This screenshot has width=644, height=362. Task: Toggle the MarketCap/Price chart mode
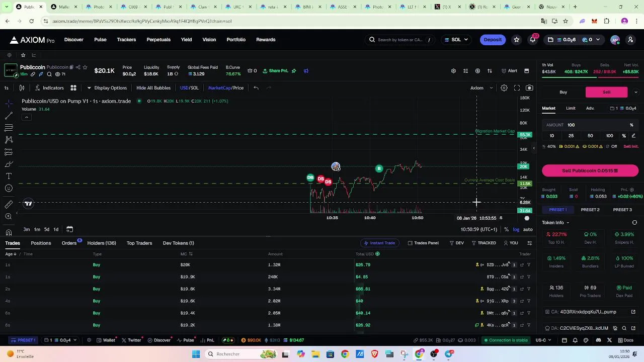click(x=226, y=88)
